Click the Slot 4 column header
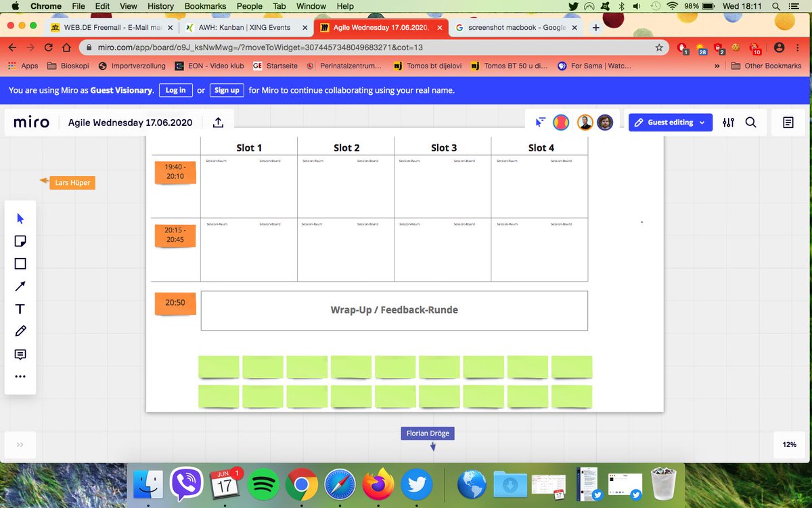Viewport: 812px width, 508px height. pyautogui.click(x=541, y=148)
